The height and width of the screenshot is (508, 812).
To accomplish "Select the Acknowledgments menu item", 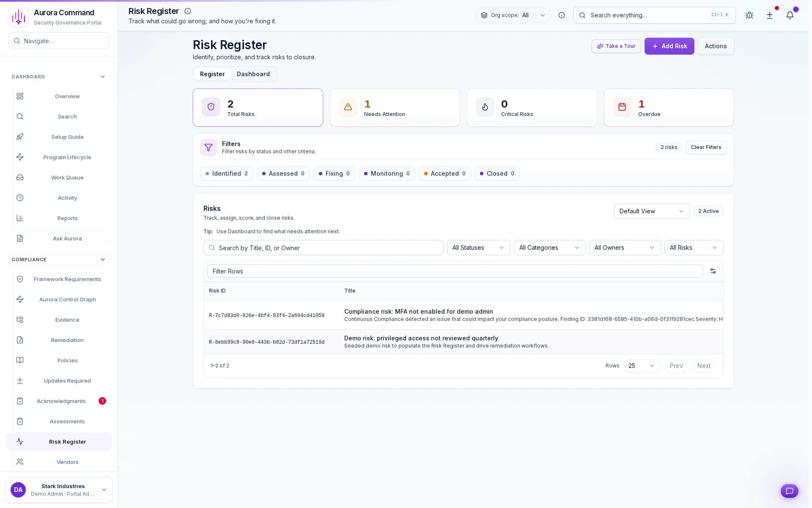I will pyautogui.click(x=61, y=401).
